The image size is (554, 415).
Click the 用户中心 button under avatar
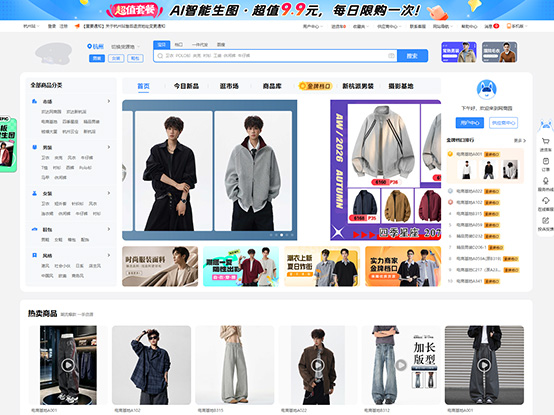click(x=470, y=123)
